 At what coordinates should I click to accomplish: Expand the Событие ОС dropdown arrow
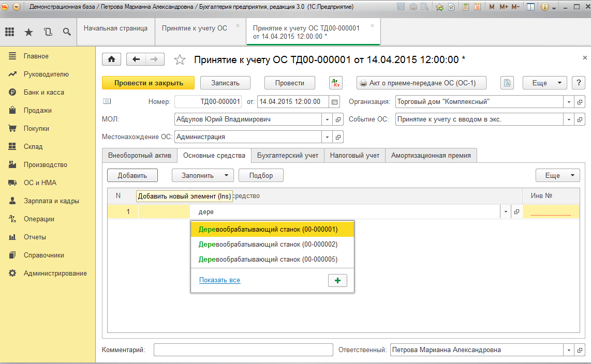pyautogui.click(x=569, y=119)
